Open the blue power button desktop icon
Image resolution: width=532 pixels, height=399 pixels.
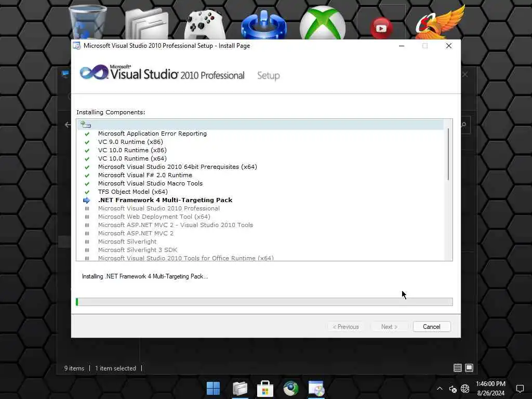point(263,24)
